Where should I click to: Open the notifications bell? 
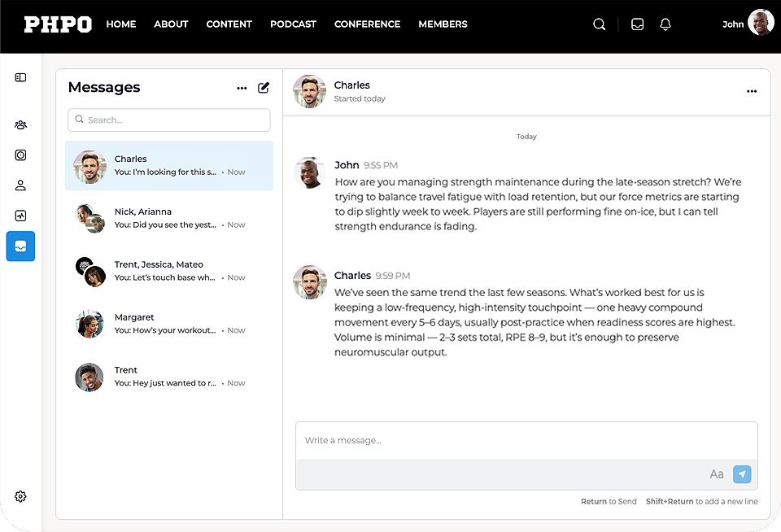coord(665,24)
